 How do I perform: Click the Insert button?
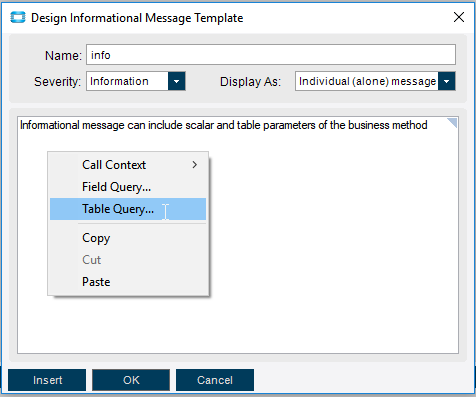coord(47,380)
